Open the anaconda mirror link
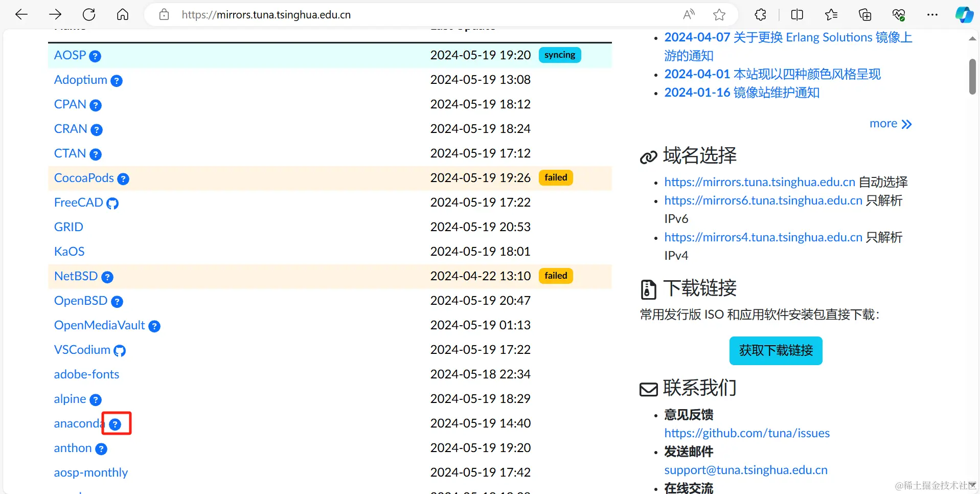The image size is (980, 494). click(79, 423)
